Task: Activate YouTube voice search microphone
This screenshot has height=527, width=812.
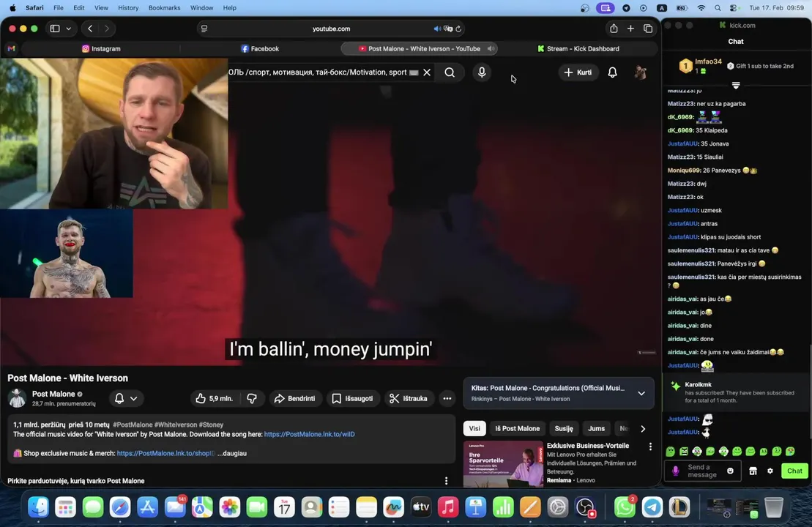Action: coord(482,72)
